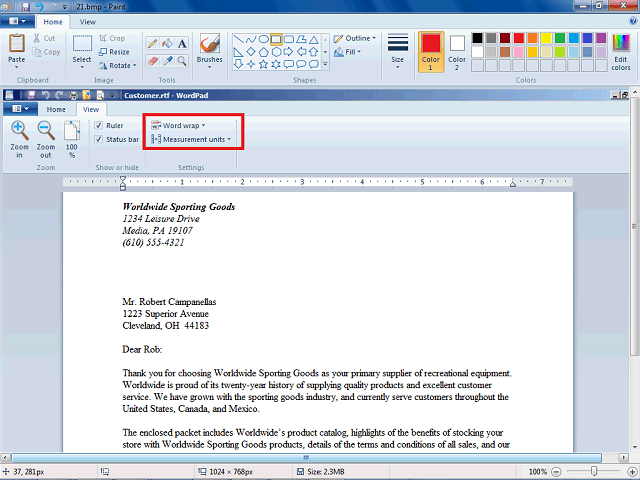Click Paint help question mark icon
640x480 pixels.
(633, 21)
